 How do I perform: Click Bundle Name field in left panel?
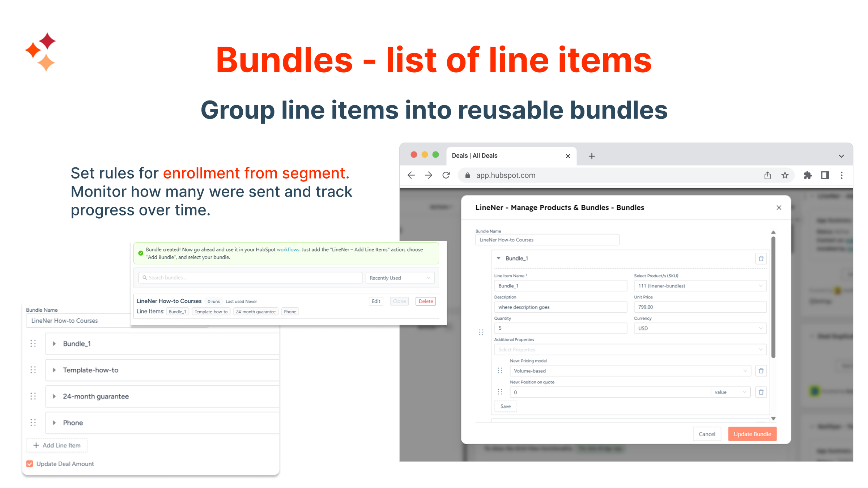(x=78, y=321)
